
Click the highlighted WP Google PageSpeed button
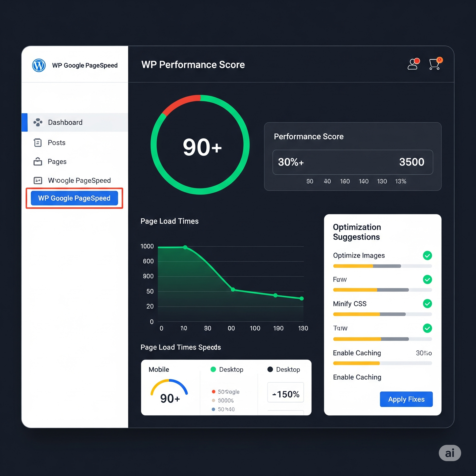[74, 198]
